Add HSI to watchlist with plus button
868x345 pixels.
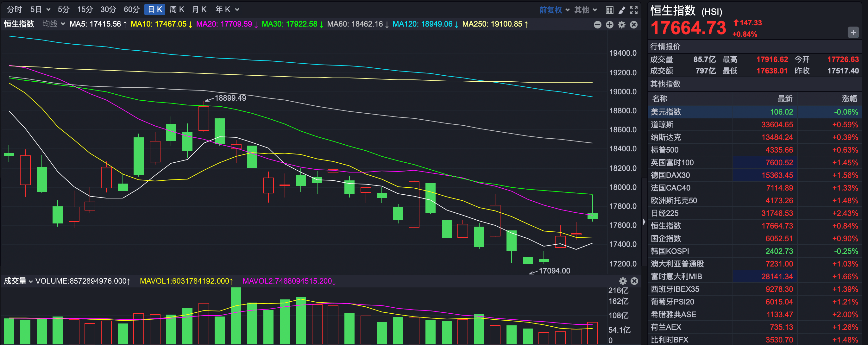tap(853, 32)
